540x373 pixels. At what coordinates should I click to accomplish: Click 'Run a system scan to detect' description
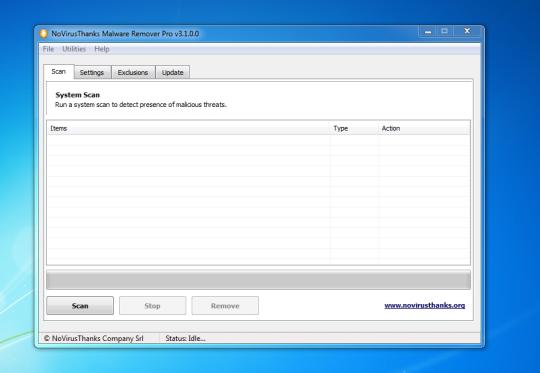pos(141,105)
